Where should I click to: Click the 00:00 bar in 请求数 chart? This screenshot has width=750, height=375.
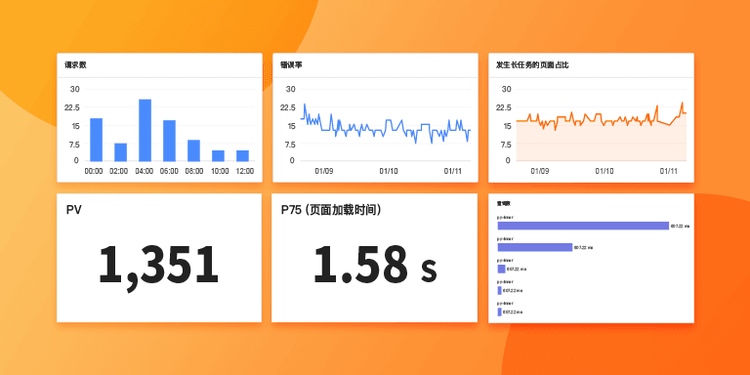click(x=96, y=140)
